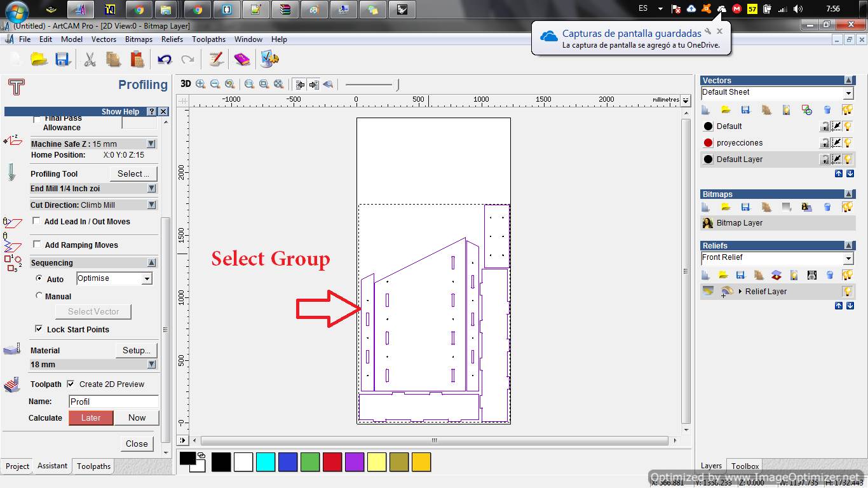Zoom out of the 2D view
868x488 pixels.
pyautogui.click(x=215, y=84)
